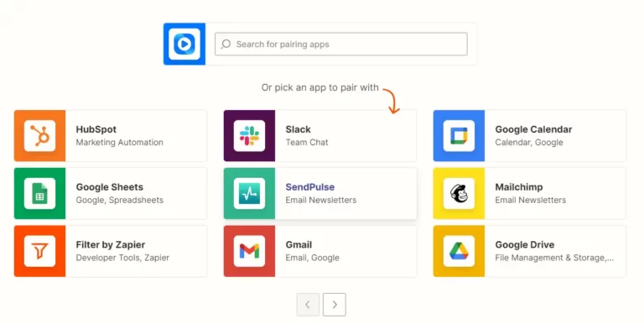The height and width of the screenshot is (324, 644).
Task: Open the SendPulse title link
Action: coord(310,187)
